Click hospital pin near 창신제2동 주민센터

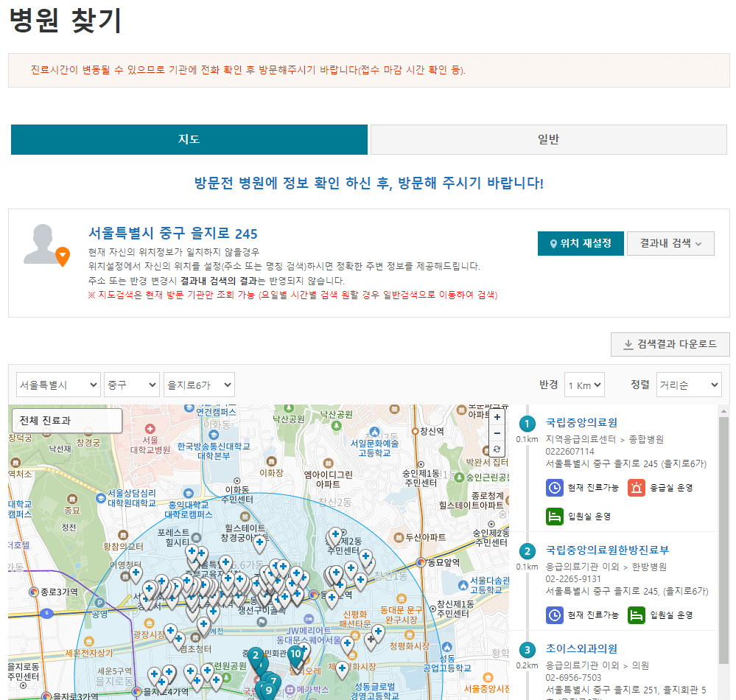[x=335, y=536]
